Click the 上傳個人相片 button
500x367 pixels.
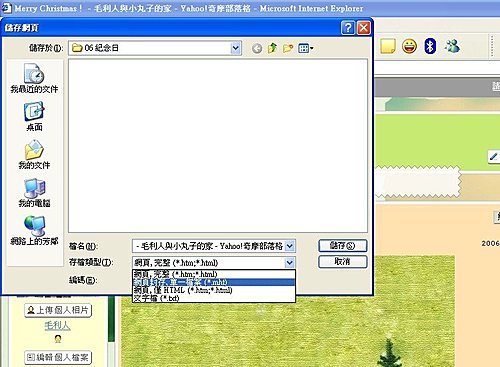pyautogui.click(x=58, y=310)
